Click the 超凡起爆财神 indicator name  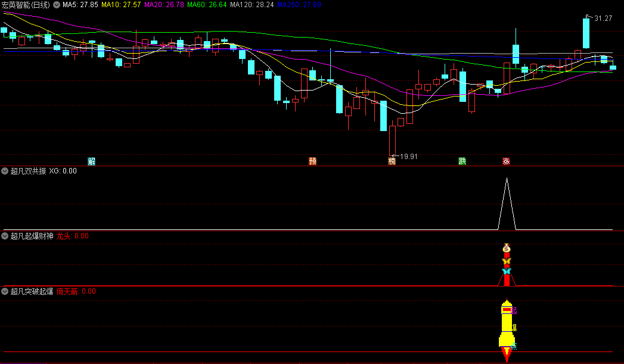[x=32, y=236]
